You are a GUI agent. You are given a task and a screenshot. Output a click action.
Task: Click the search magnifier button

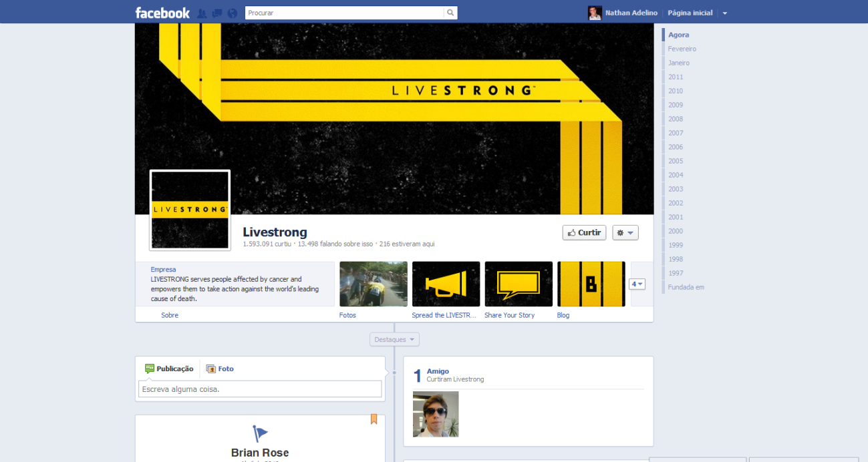(x=450, y=13)
